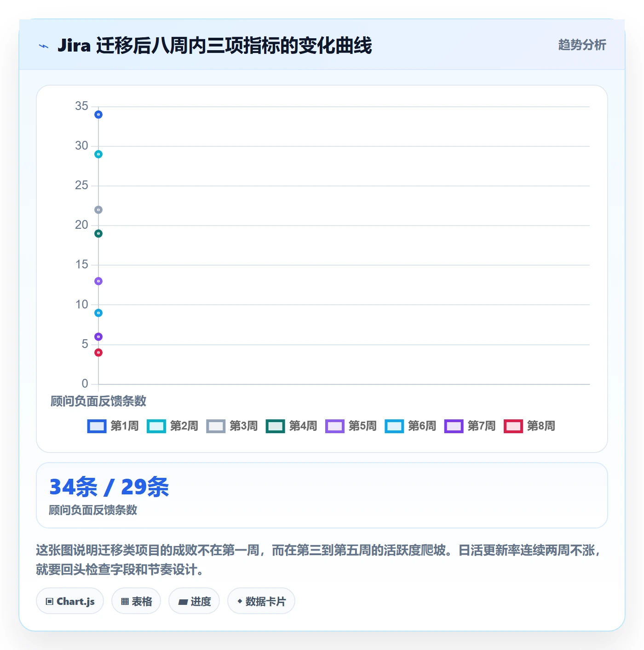Click the 第1周 legend text
The width and height of the screenshot is (644, 650).
[125, 426]
